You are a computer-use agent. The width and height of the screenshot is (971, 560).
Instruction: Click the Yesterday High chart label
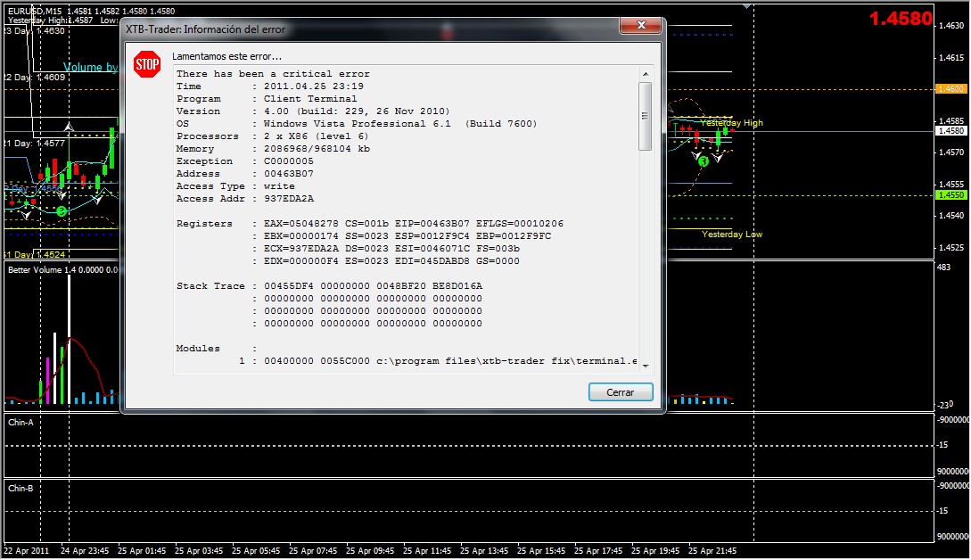click(731, 123)
